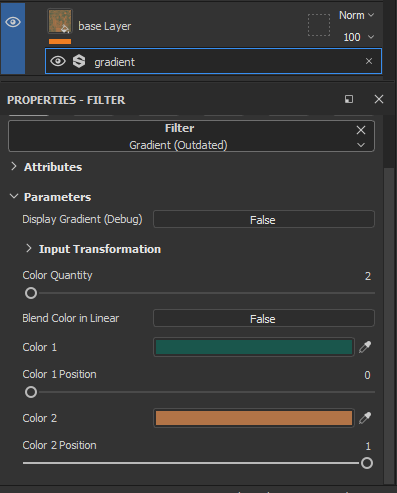Viewport: 397px width, 493px height.
Task: Select the gradient filter name text
Action: 114,62
